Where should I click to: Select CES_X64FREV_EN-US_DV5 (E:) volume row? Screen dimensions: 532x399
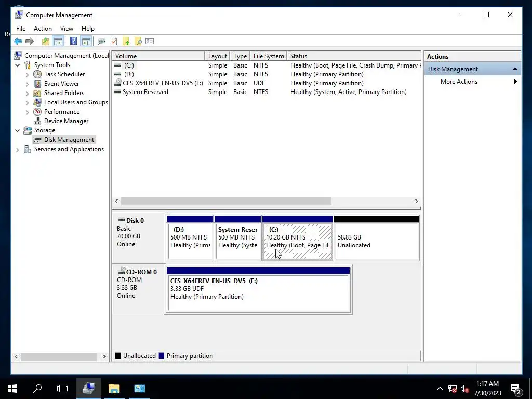267,83
